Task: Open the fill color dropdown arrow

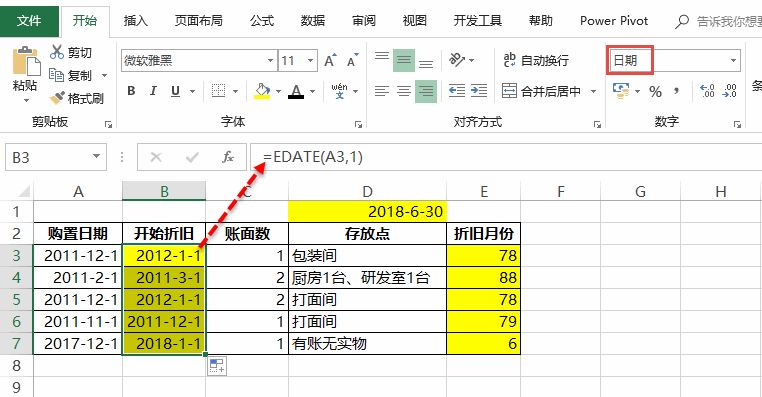Action: pyautogui.click(x=278, y=91)
